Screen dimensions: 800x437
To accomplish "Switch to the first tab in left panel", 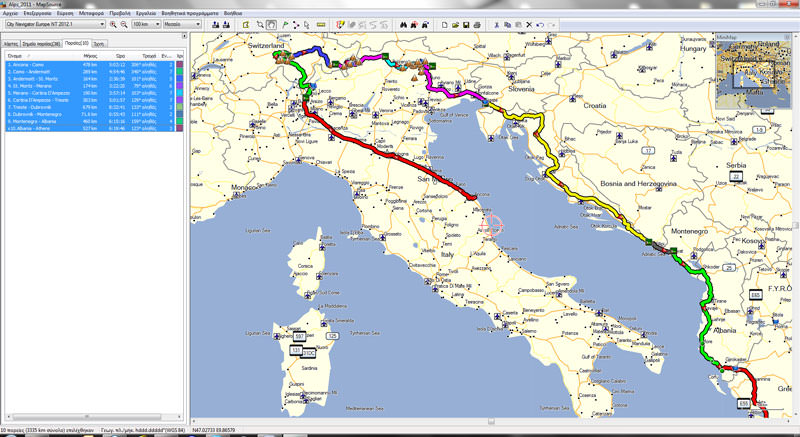I will [11, 45].
